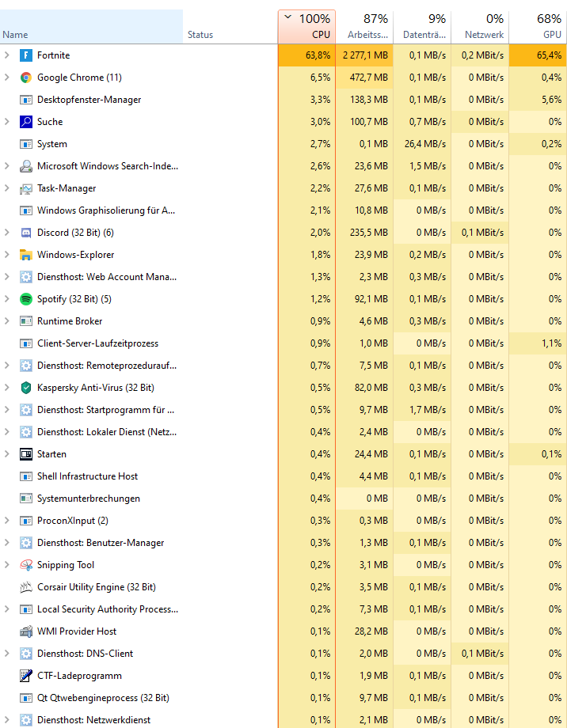Select Dienshost: Lokaler Dienst row name
This screenshot has width=567, height=728.
[107, 432]
